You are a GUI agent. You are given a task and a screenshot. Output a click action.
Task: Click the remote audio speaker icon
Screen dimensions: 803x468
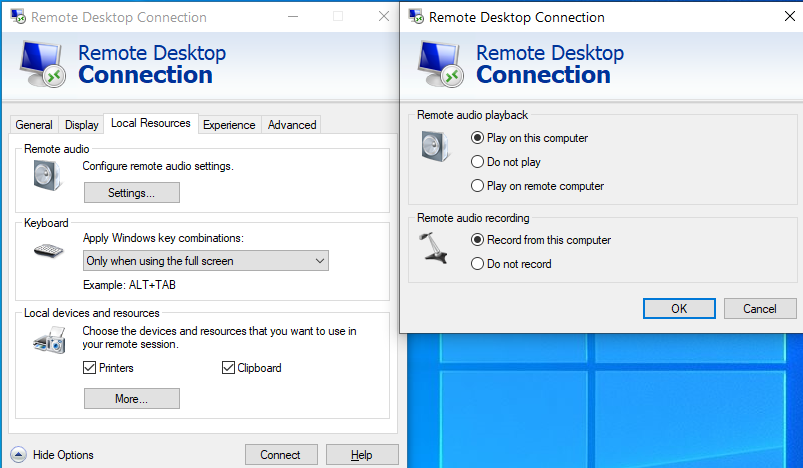point(48,176)
